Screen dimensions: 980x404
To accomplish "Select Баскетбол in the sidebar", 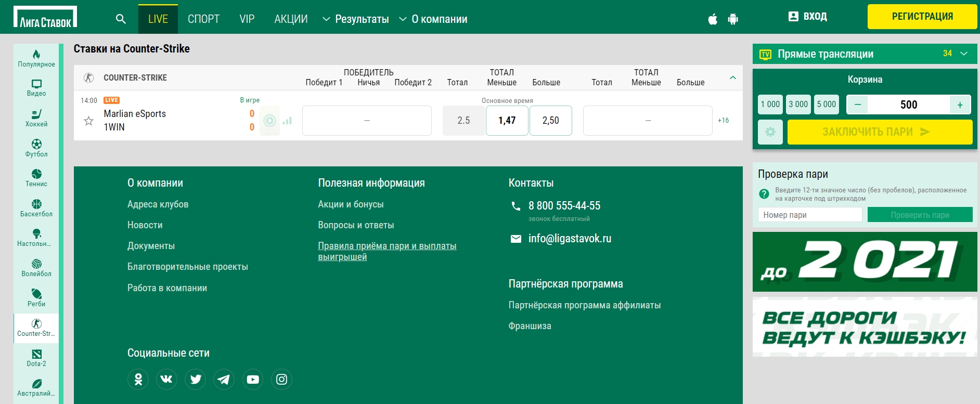I will pyautogui.click(x=36, y=208).
